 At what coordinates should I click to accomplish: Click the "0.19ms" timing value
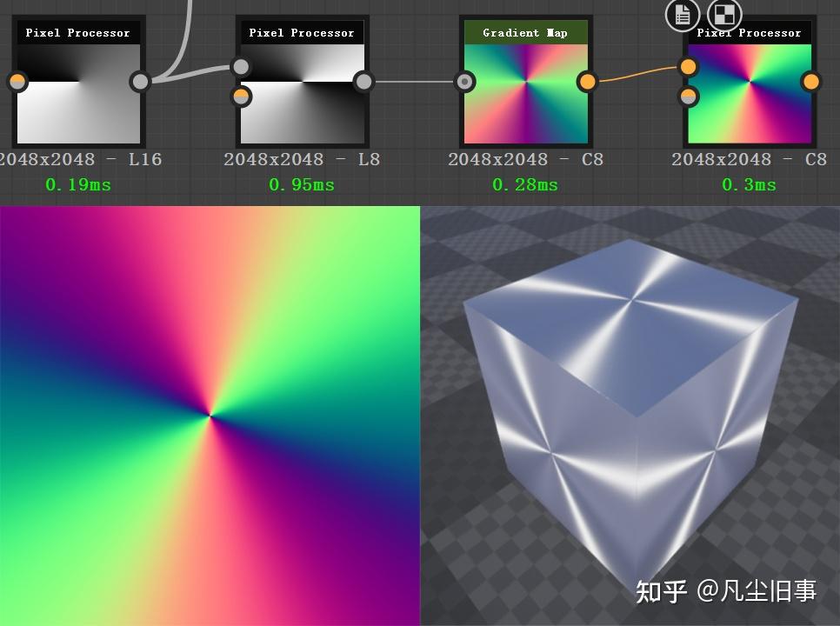[78, 184]
